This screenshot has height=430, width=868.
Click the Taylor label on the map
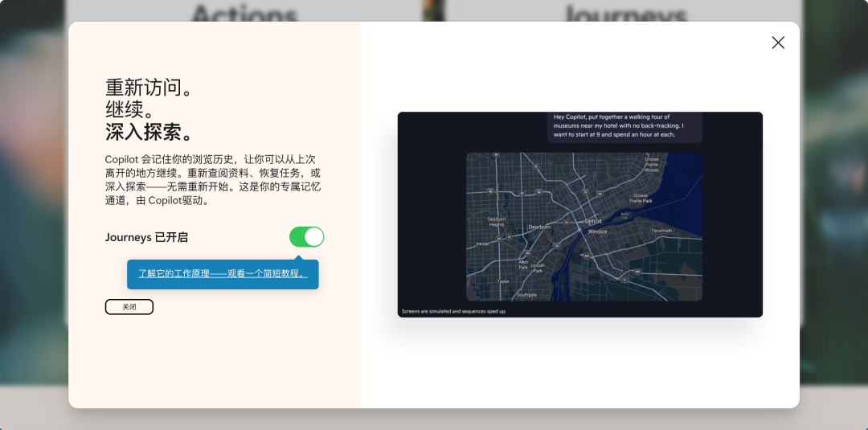(x=503, y=281)
